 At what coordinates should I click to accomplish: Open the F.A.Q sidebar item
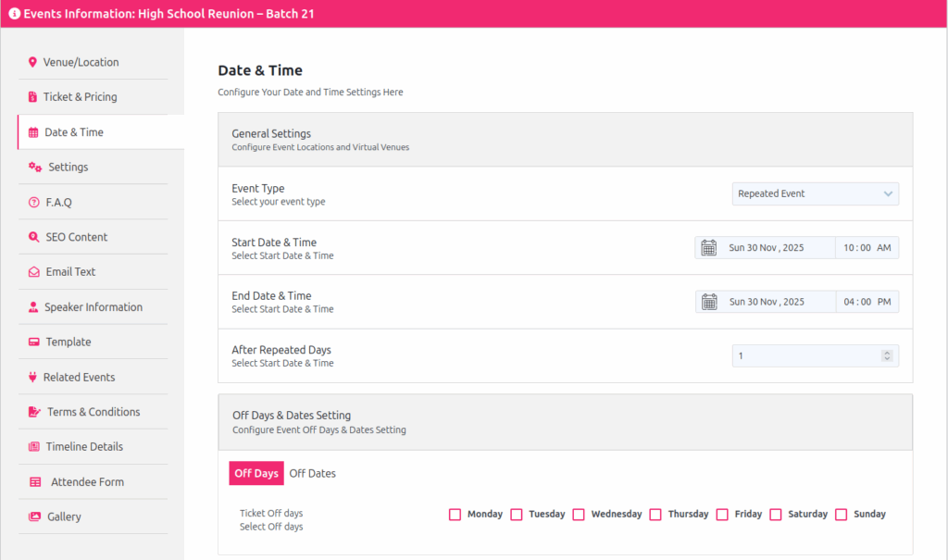point(94,202)
